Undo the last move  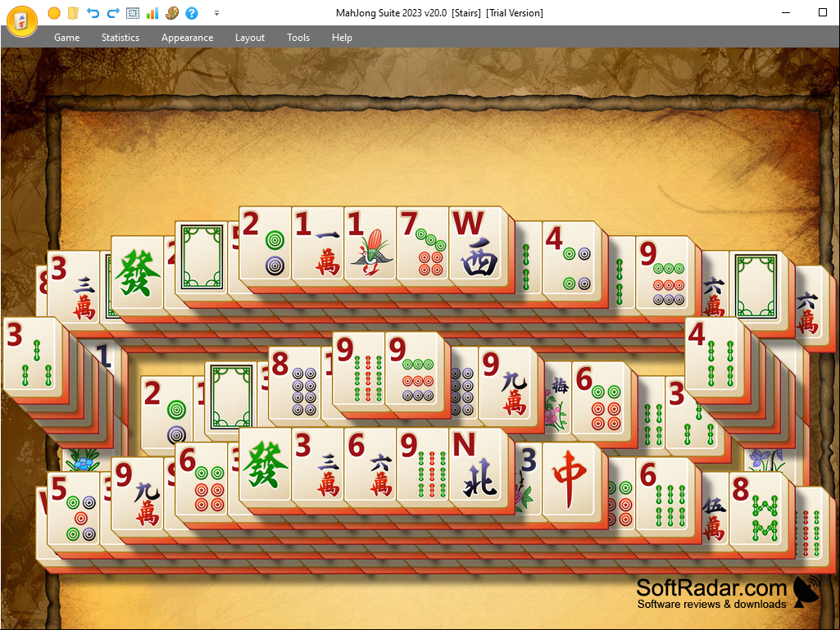tap(93, 13)
